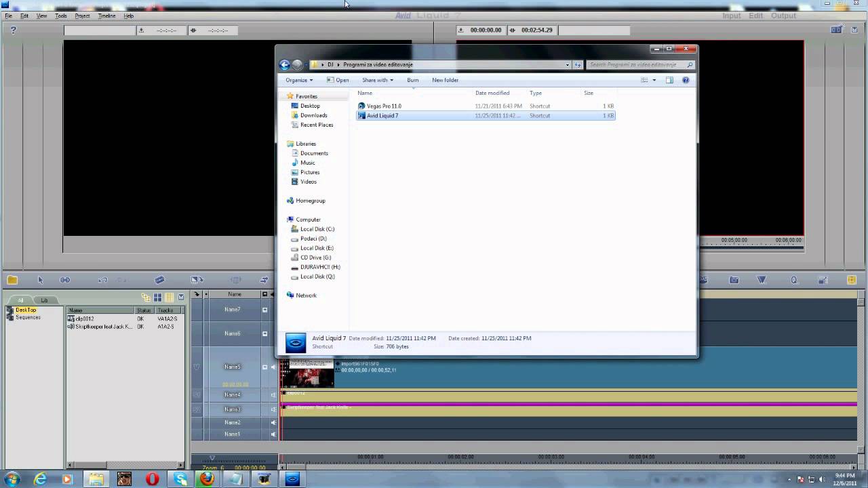
Task: Open Skype from the taskbar
Action: pyautogui.click(x=180, y=479)
